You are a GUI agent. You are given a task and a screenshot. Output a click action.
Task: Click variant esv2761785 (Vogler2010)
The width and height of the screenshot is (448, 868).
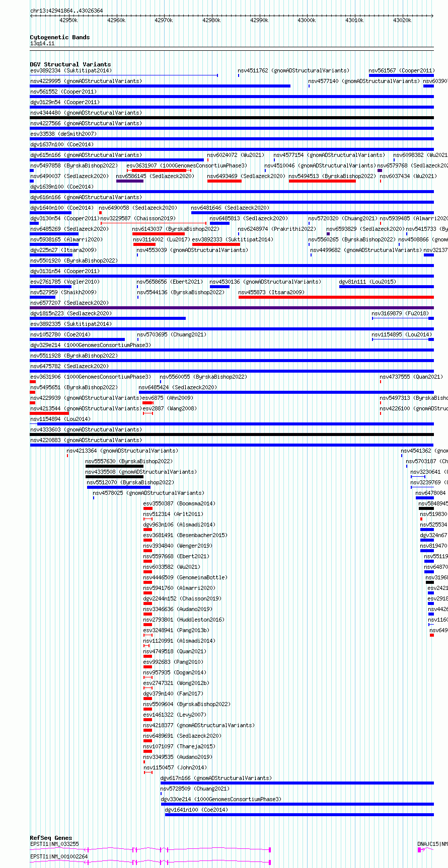pyautogui.click(x=65, y=282)
